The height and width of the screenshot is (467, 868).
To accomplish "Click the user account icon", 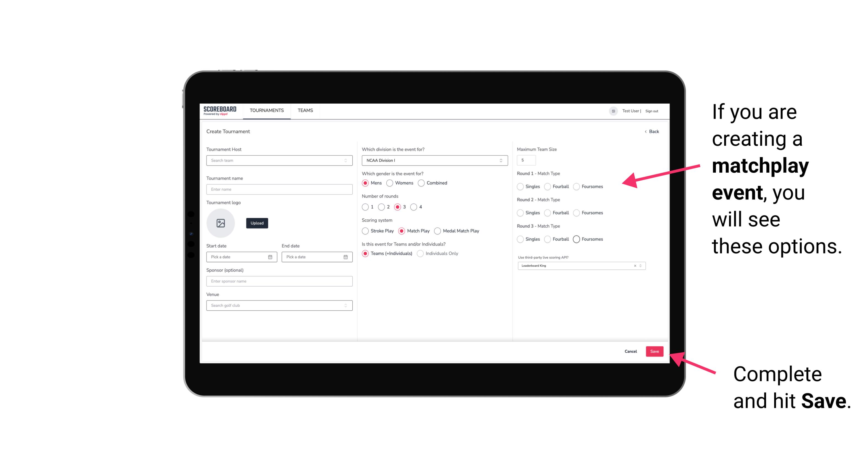I will tap(611, 111).
